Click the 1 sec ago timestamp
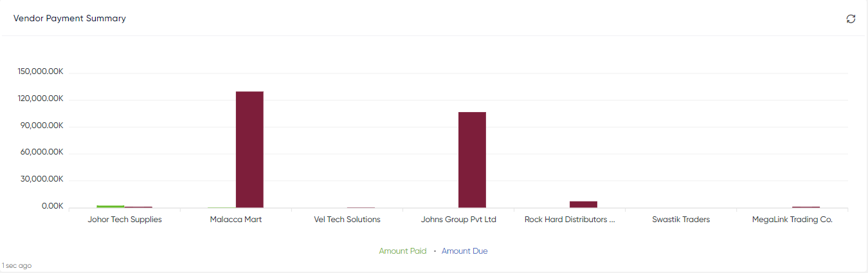 click(x=17, y=265)
